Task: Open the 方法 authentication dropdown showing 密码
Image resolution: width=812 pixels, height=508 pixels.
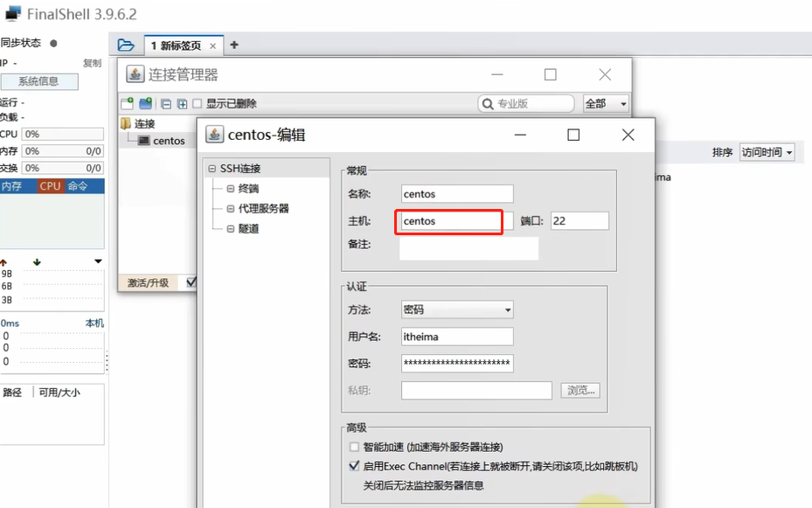Action: [x=456, y=310]
